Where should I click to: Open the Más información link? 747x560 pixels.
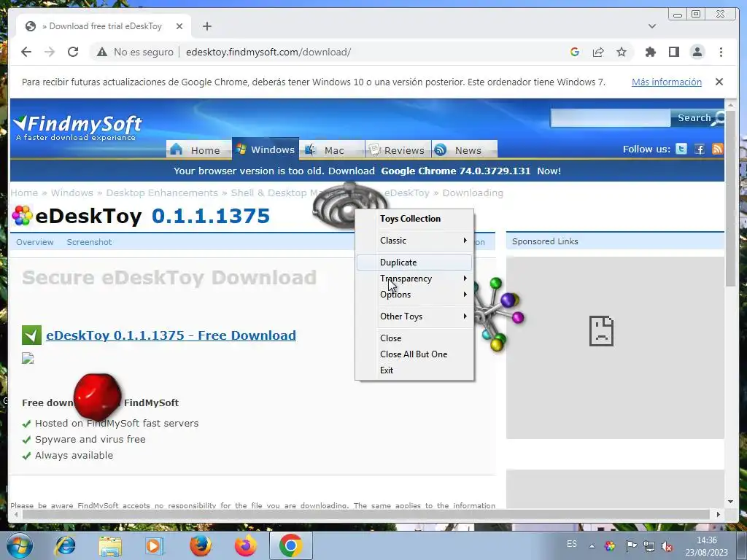click(x=667, y=82)
